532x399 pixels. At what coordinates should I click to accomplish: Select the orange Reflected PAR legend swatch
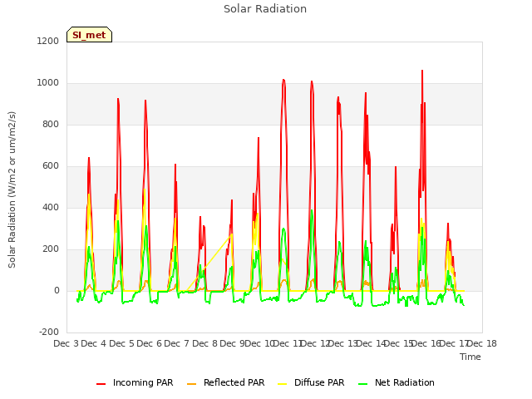click(191, 384)
